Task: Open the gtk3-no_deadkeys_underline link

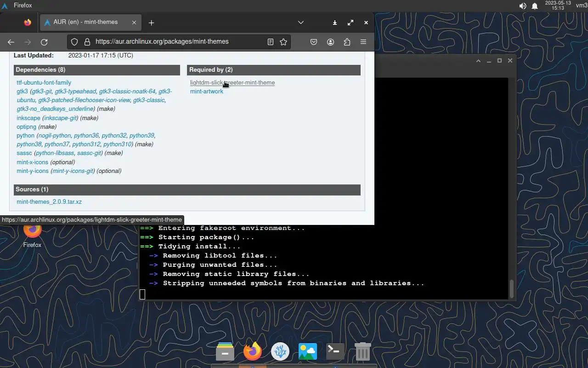Action: (x=55, y=109)
